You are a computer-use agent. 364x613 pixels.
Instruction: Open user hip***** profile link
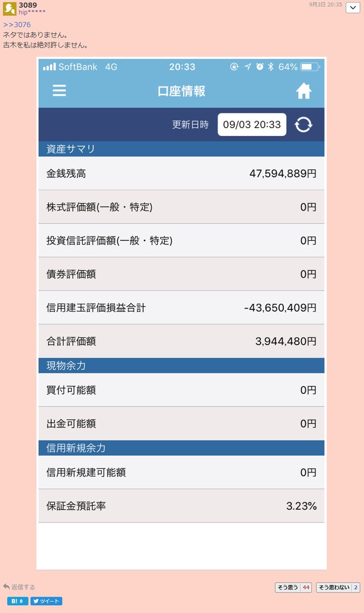pos(32,12)
